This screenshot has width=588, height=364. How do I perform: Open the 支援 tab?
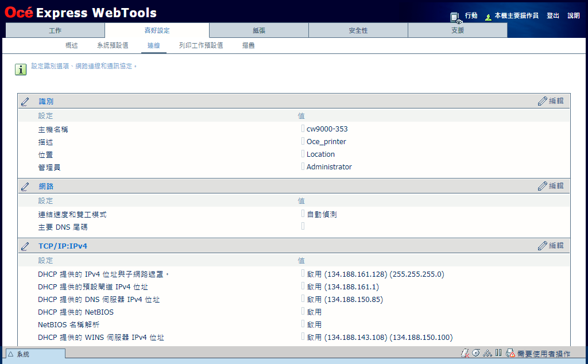[x=458, y=30]
